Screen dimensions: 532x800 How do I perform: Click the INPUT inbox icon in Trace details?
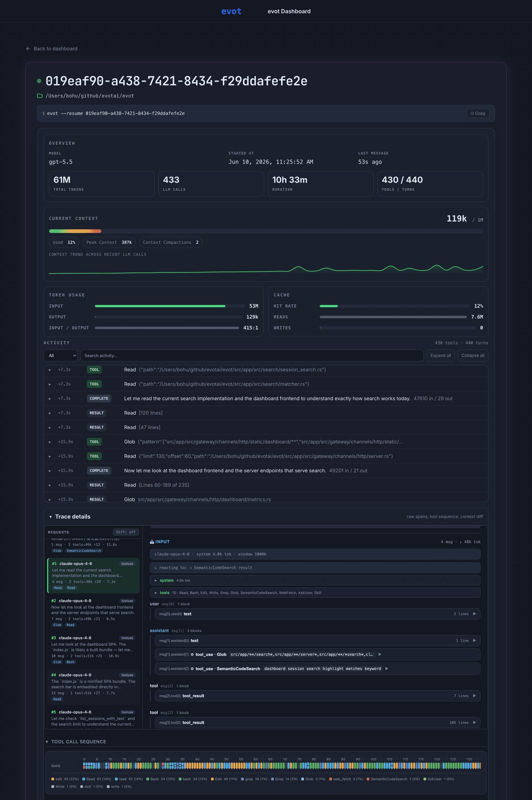[x=152, y=542]
